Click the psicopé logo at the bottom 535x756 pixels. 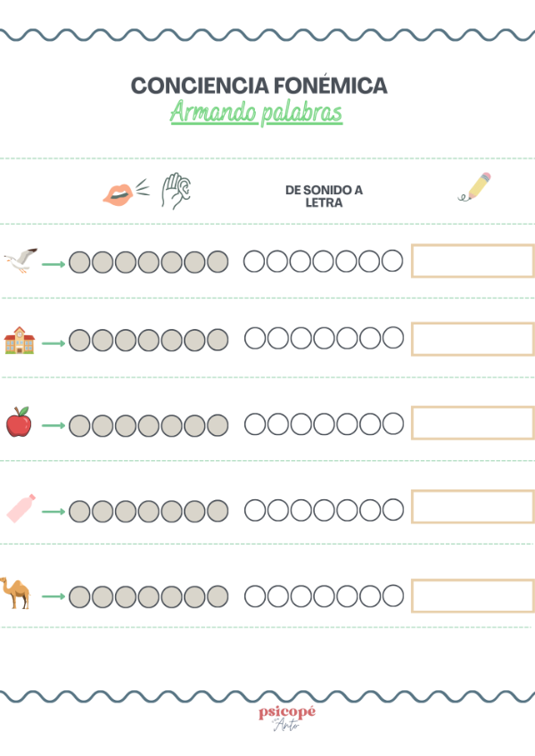[287, 719]
